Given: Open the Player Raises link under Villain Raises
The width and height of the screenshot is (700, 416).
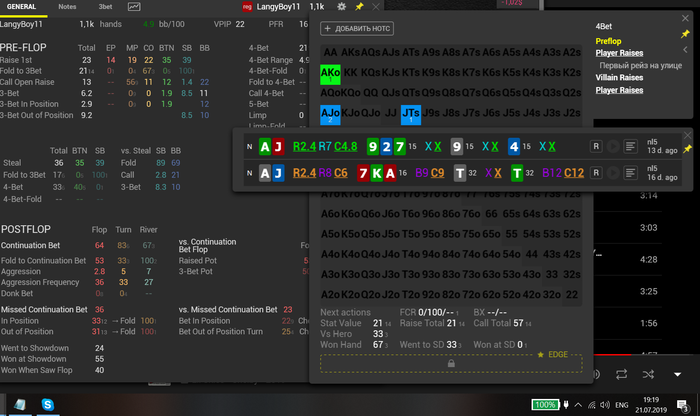Looking at the screenshot, I should pos(619,90).
